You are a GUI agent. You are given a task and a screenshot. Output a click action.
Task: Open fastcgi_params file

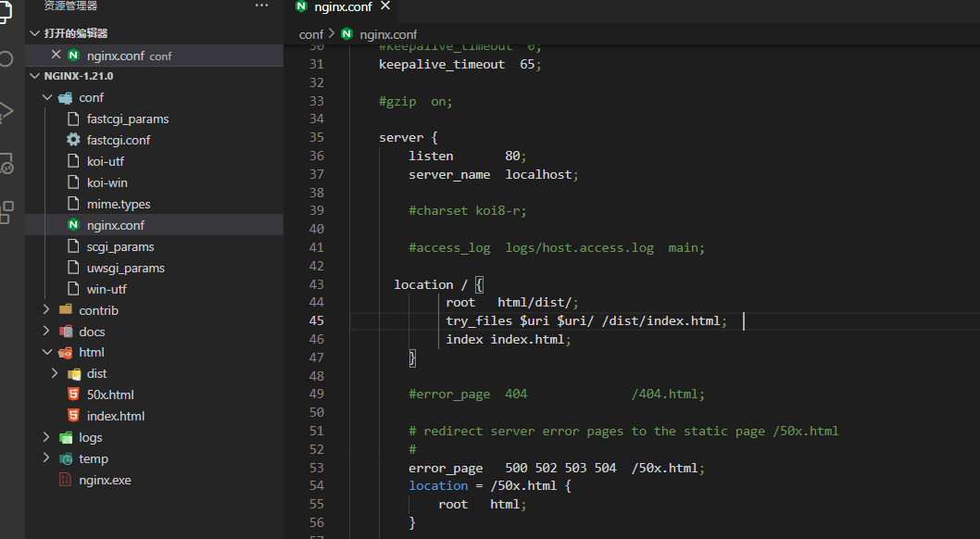click(128, 119)
